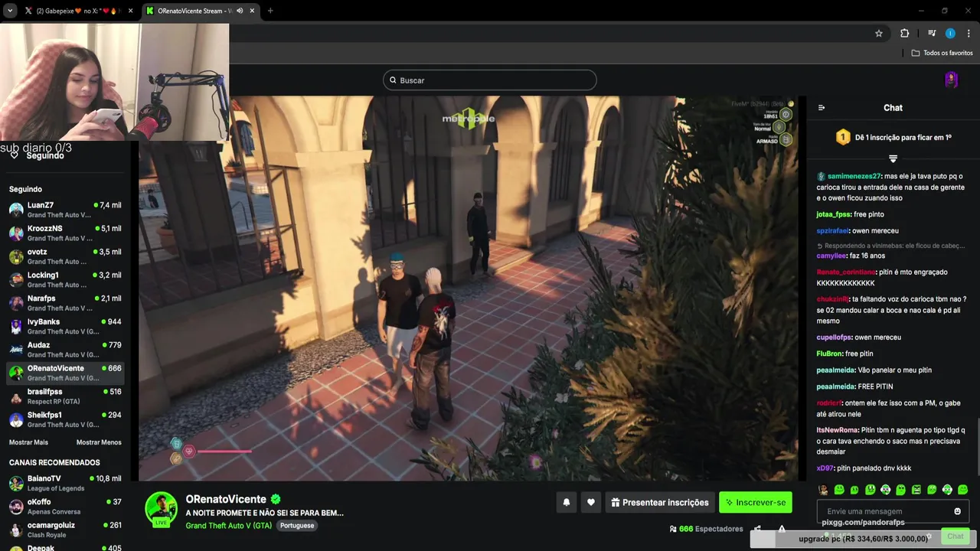Click the heart follow button
The width and height of the screenshot is (980, 551).
(591, 502)
